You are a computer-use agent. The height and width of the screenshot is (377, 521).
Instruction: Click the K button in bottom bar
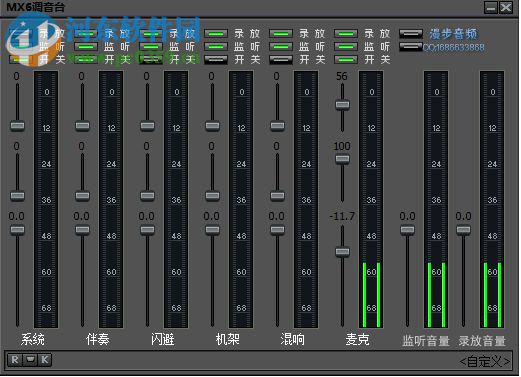click(x=45, y=360)
